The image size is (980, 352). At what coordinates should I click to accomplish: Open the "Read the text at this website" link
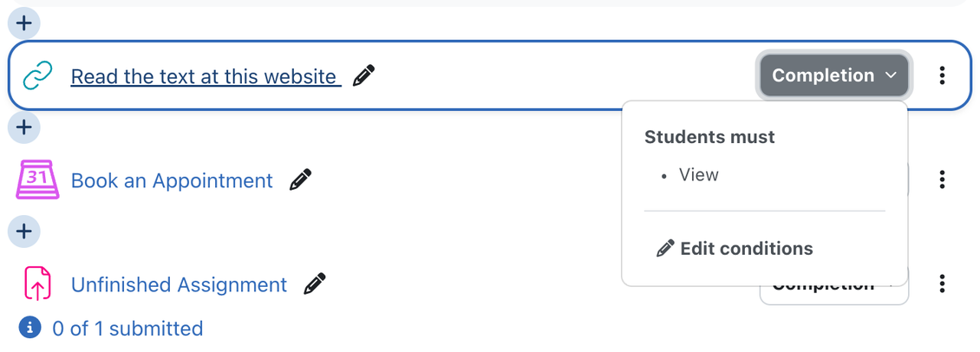point(204,76)
